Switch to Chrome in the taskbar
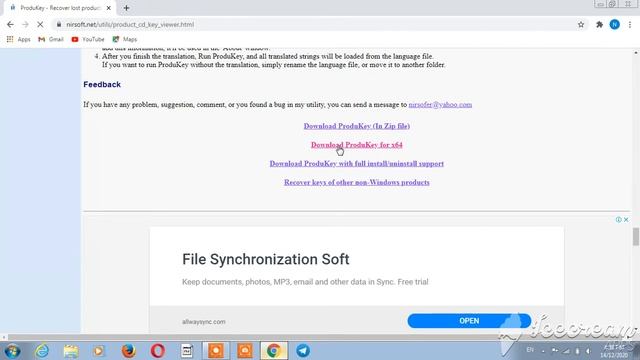The height and width of the screenshot is (360, 640). point(274,351)
